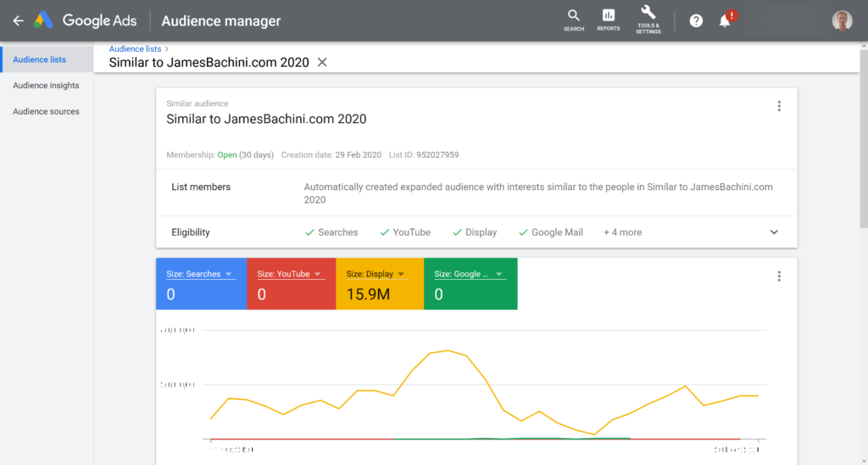Click the Searches eligibility checkmark item
This screenshot has width=868, height=465.
tap(331, 232)
